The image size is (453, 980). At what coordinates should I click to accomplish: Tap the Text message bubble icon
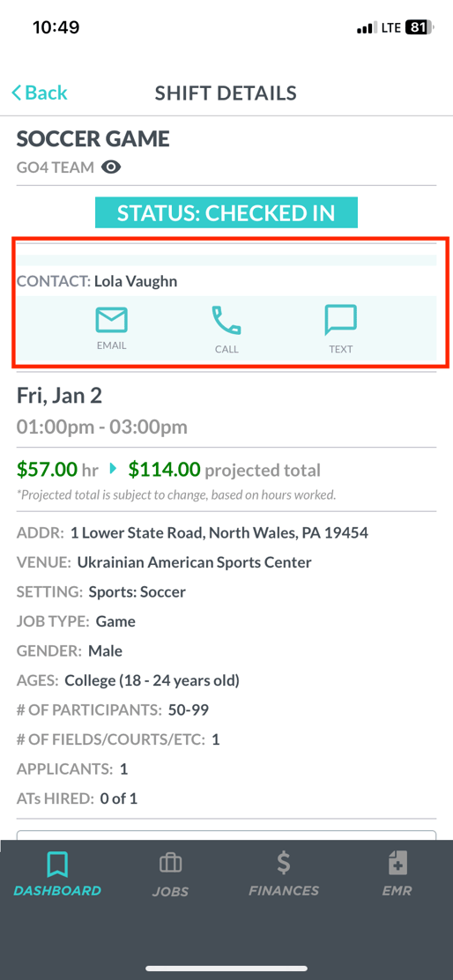click(340, 320)
